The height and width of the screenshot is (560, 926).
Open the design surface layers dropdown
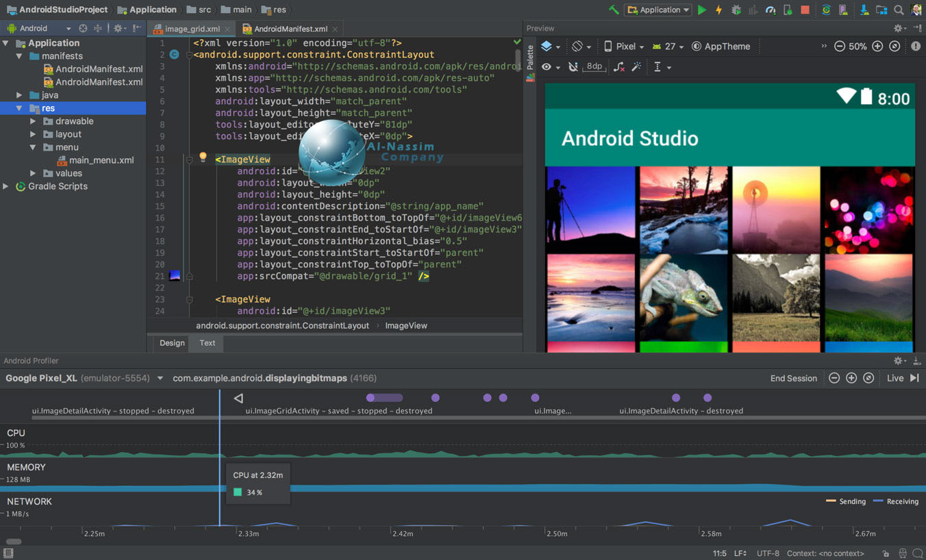(551, 47)
